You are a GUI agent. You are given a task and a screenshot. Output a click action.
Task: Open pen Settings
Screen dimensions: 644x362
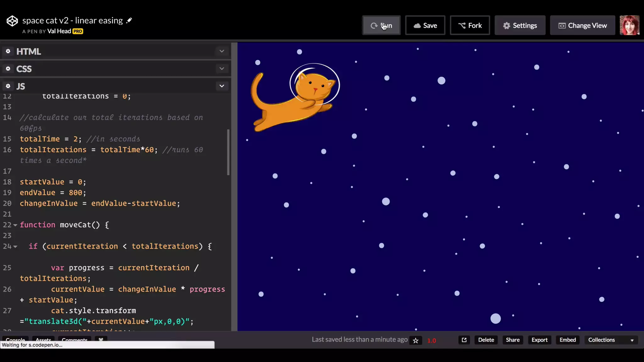[520, 25]
